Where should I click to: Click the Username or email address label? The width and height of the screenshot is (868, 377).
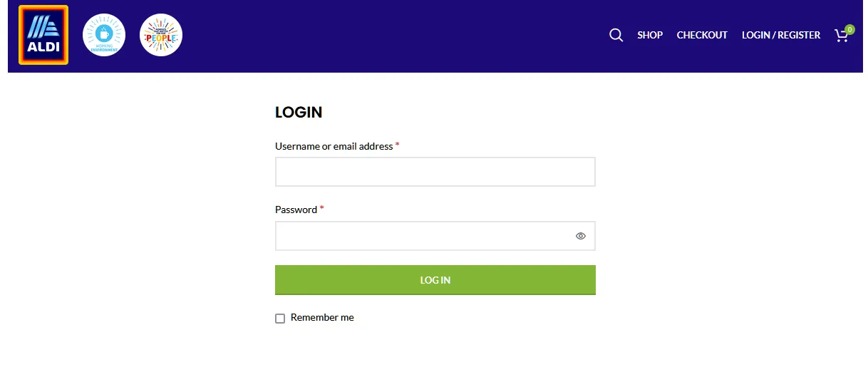click(334, 146)
